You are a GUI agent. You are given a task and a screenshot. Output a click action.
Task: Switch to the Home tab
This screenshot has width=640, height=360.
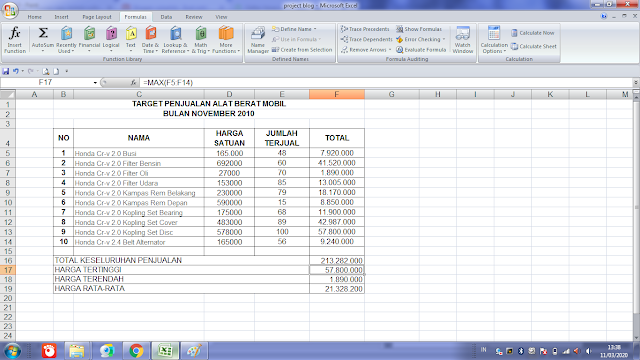coord(34,17)
